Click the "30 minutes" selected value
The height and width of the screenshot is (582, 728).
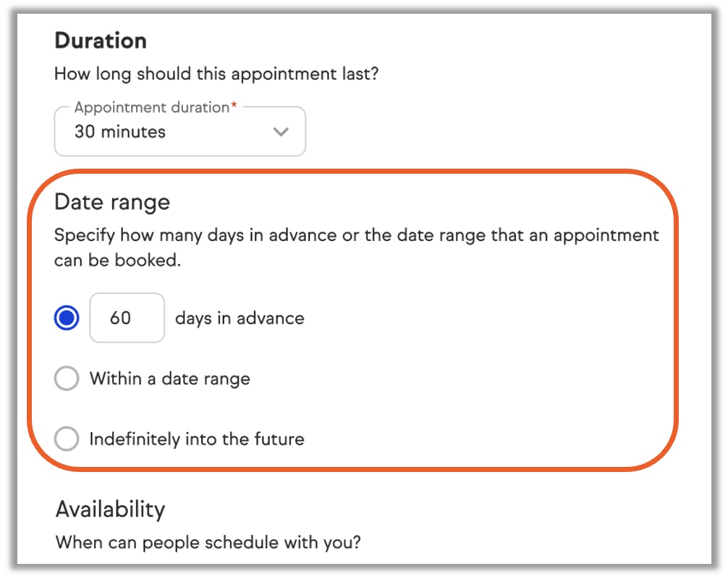tap(120, 132)
